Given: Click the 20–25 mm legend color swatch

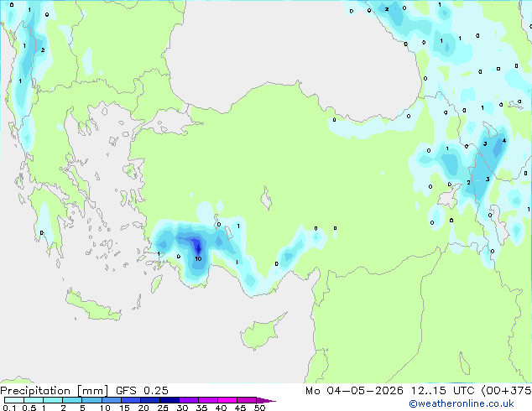Looking at the screenshot, I should [x=150, y=400].
